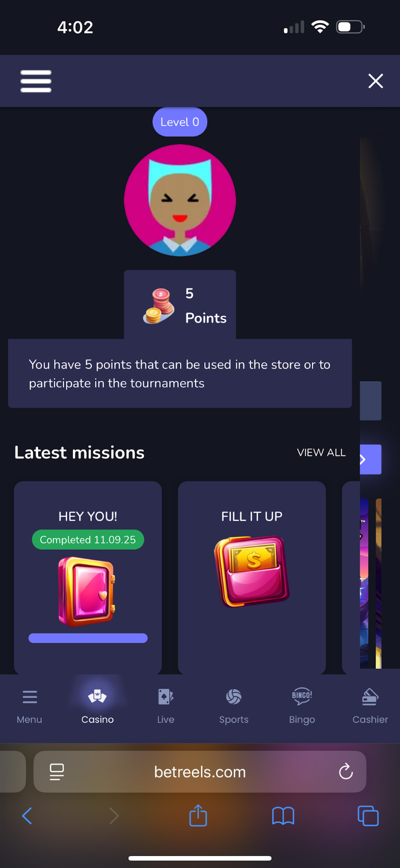
Task: Open Menu tab in bottom bar
Action: click(x=29, y=706)
